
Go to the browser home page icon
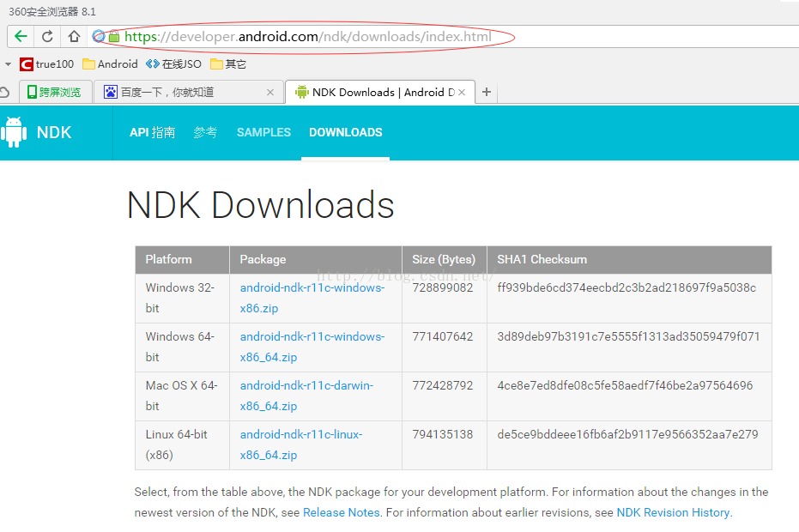(74, 36)
